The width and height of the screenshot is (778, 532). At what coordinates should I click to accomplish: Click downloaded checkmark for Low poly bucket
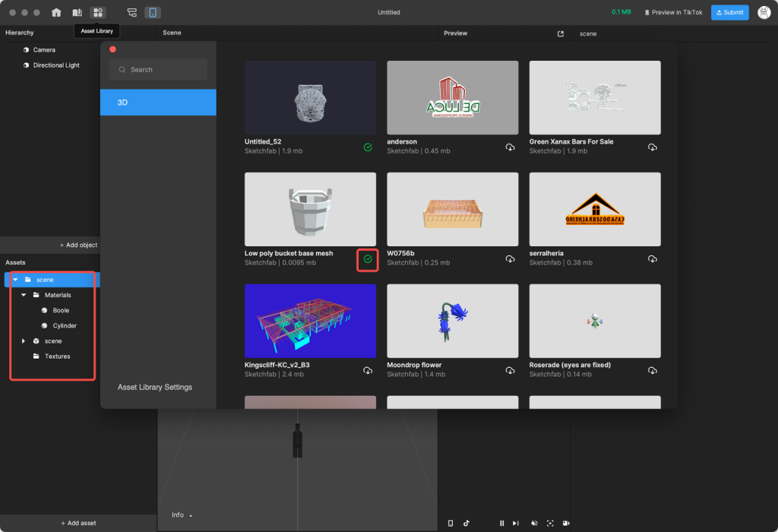point(368,259)
